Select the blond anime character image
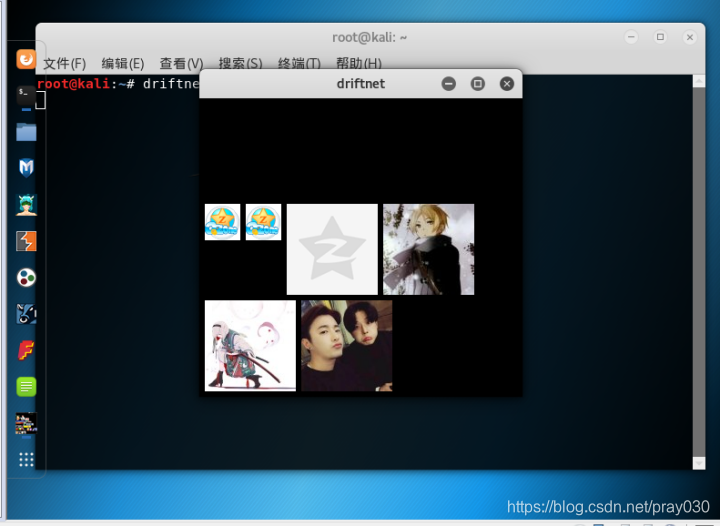 coord(428,249)
